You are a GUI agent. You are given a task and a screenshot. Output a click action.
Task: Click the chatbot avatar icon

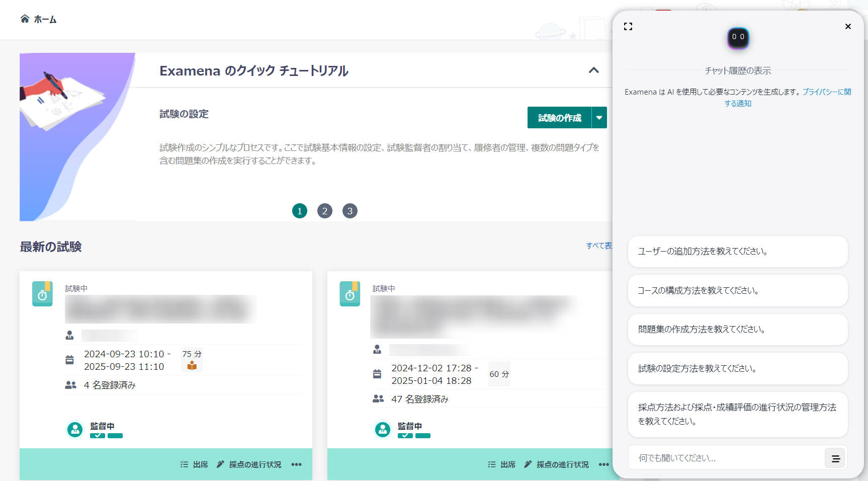[738, 38]
